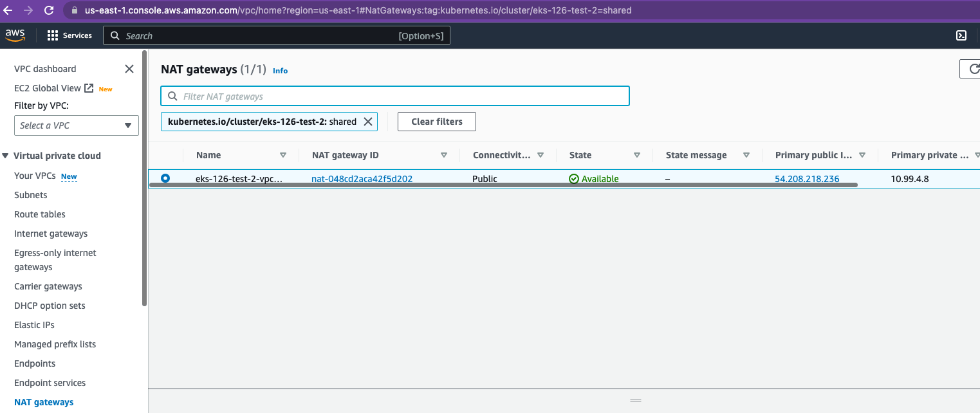Open the new window pop-out icon top right
980x413 pixels.
tap(961, 35)
